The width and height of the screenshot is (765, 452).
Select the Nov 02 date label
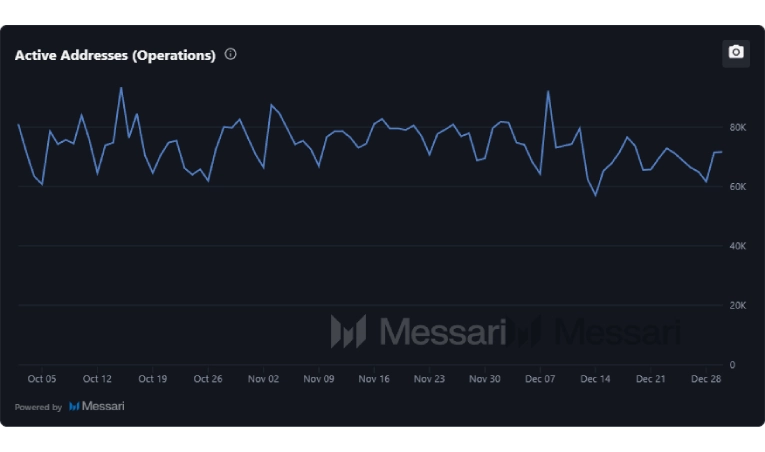pyautogui.click(x=263, y=379)
